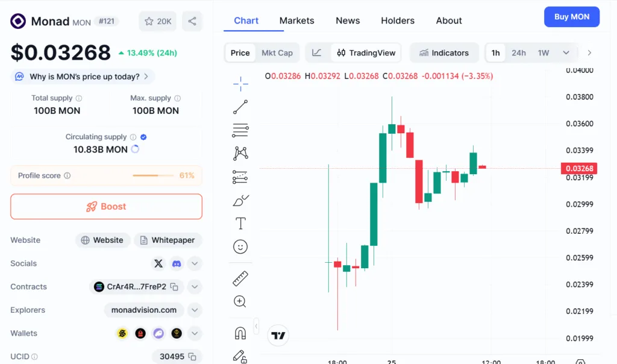The width and height of the screenshot is (617, 364).
Task: Select the measure ruler tool
Action: tap(240, 278)
